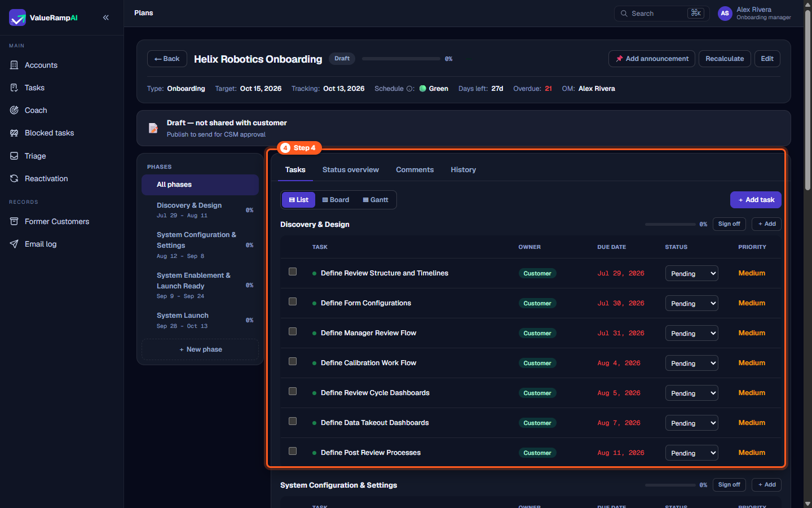
Task: Check Define Calibration Work Flow row
Action: coord(293,361)
